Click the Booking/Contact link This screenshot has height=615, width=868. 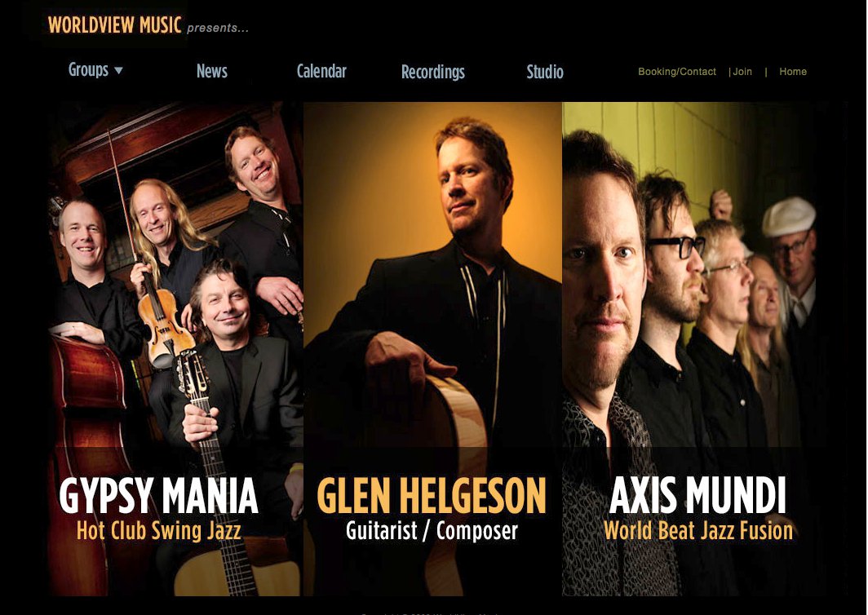click(x=677, y=72)
